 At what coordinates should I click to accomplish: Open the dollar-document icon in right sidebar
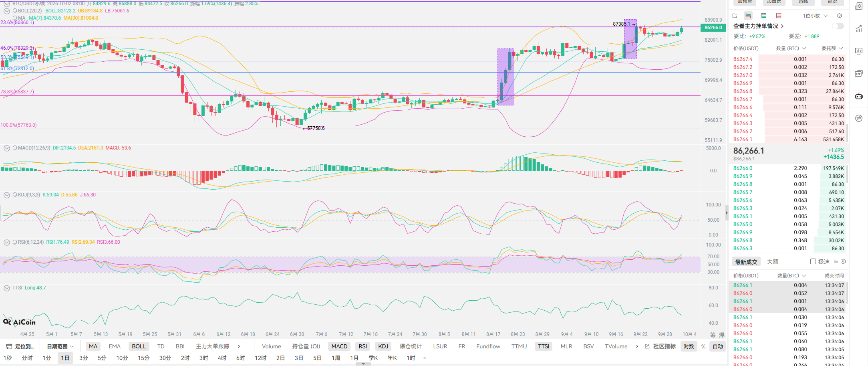tap(859, 6)
